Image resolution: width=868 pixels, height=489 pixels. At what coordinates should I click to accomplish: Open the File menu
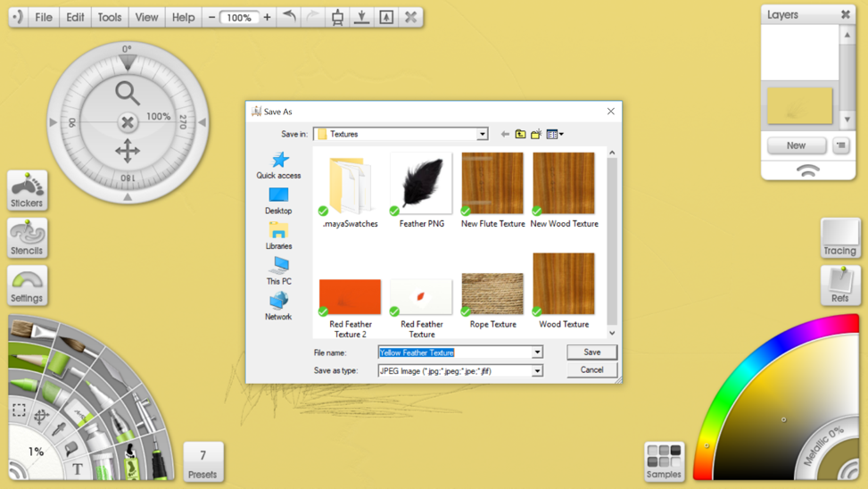(44, 17)
